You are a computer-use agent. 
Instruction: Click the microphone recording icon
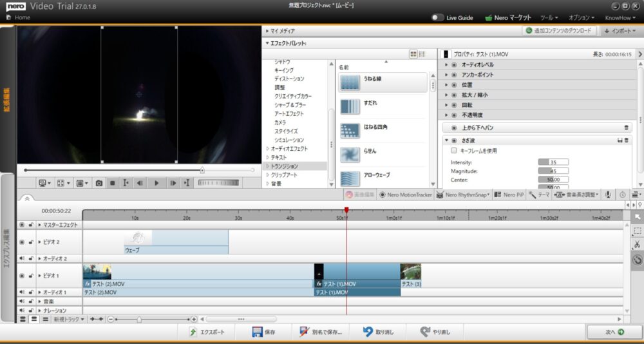click(608, 195)
